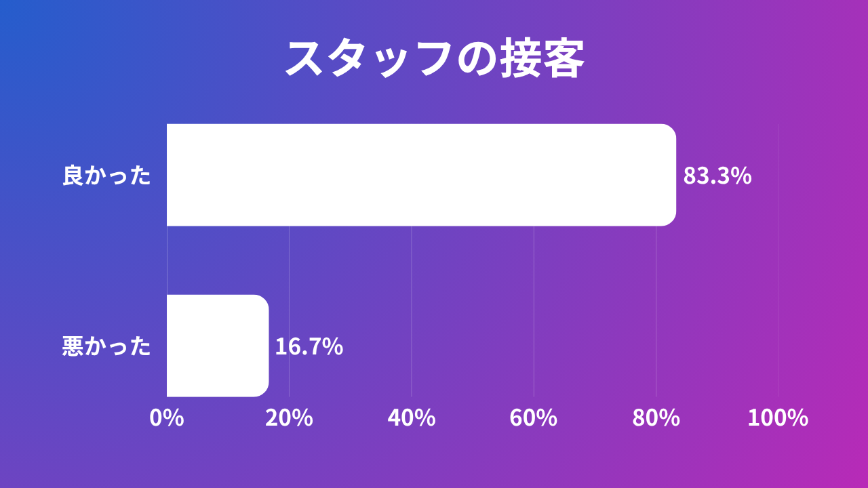Viewport: 868px width, 488px height.
Task: Click the 83.3% data label
Action: pyautogui.click(x=717, y=176)
